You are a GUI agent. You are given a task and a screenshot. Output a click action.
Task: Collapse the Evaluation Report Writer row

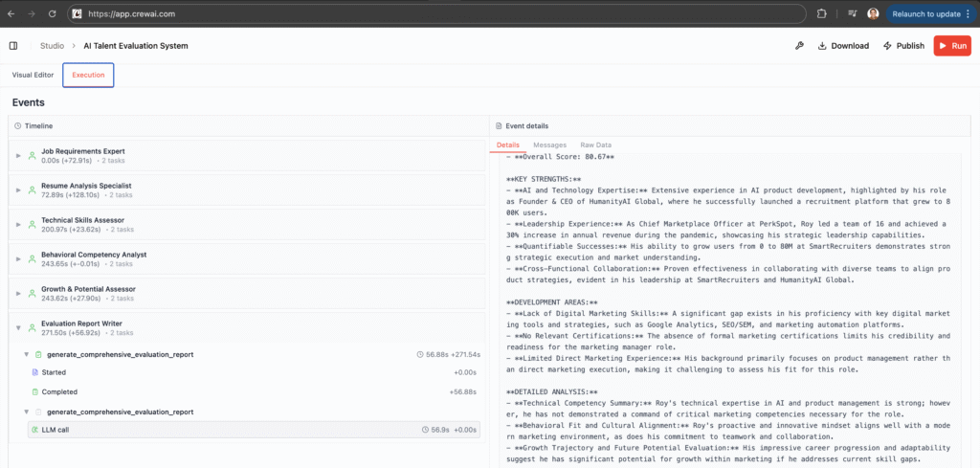coord(18,328)
